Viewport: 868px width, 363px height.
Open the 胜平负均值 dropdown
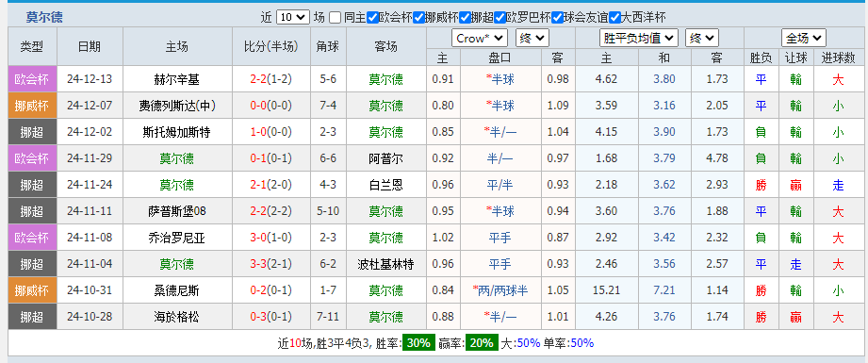click(638, 39)
